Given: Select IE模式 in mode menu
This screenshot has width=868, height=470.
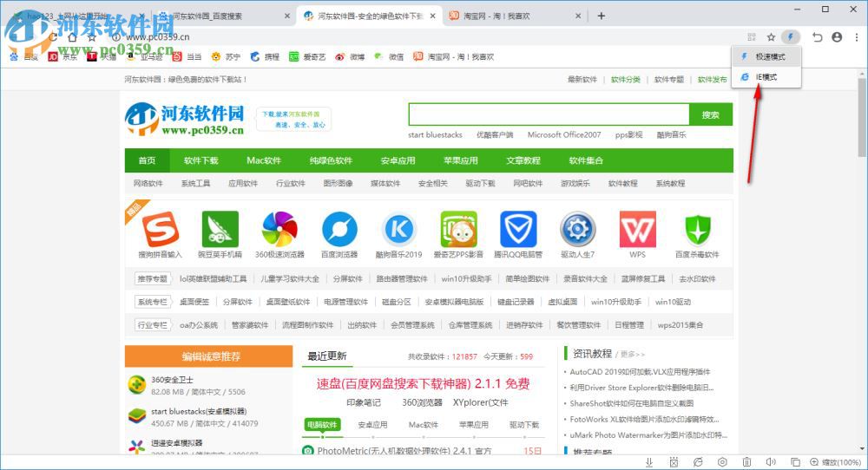Looking at the screenshot, I should (766, 77).
